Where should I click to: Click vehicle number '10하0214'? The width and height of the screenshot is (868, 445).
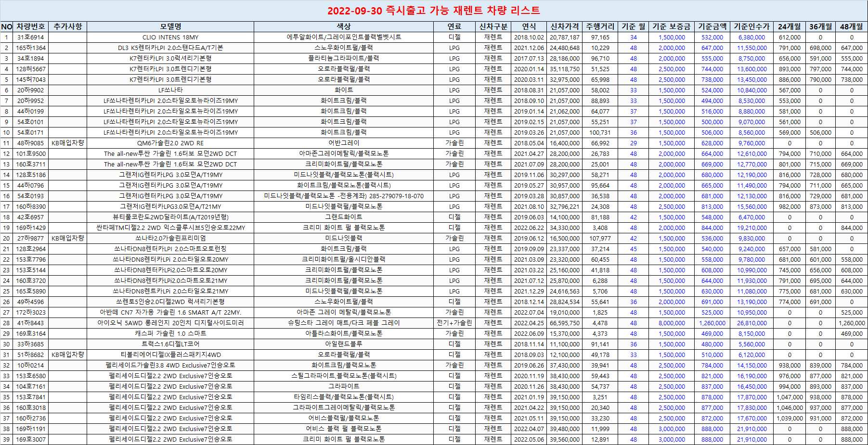[x=30, y=365]
